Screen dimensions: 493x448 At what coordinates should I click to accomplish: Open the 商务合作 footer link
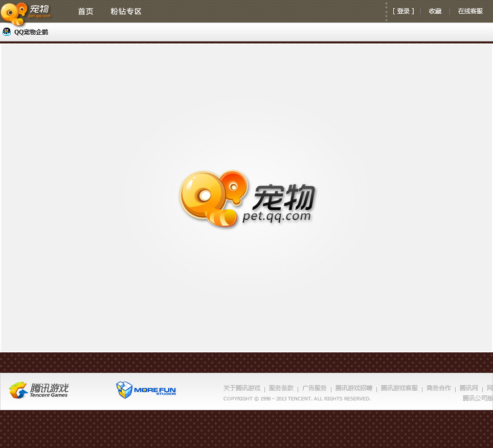coord(439,388)
